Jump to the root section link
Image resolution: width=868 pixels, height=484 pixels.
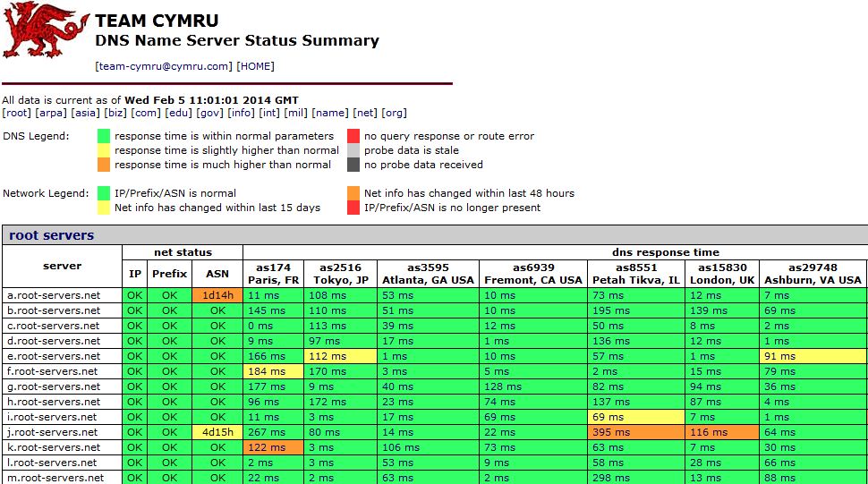tap(17, 113)
